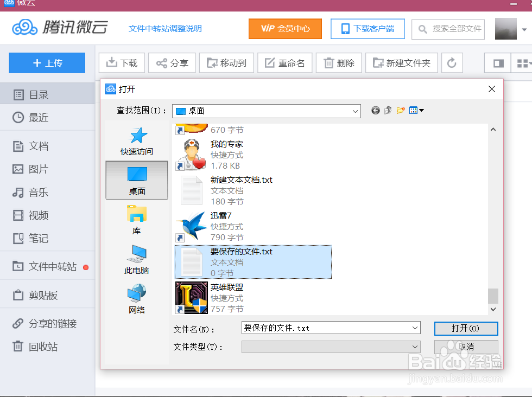The height and width of the screenshot is (397, 532).
Task: Click the 删除 delete toolbar button
Action: click(339, 63)
